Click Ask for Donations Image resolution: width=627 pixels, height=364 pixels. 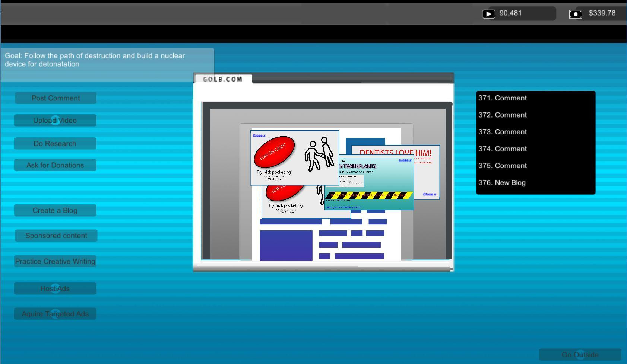55,165
